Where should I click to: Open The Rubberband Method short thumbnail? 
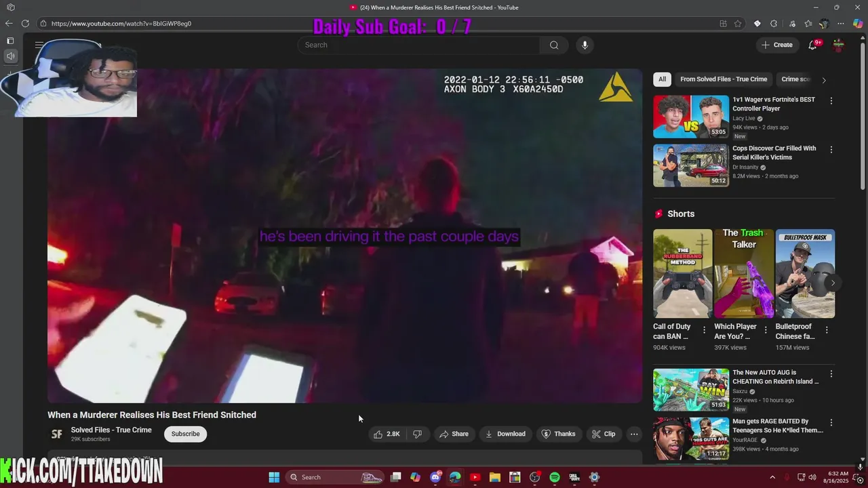coord(682,273)
